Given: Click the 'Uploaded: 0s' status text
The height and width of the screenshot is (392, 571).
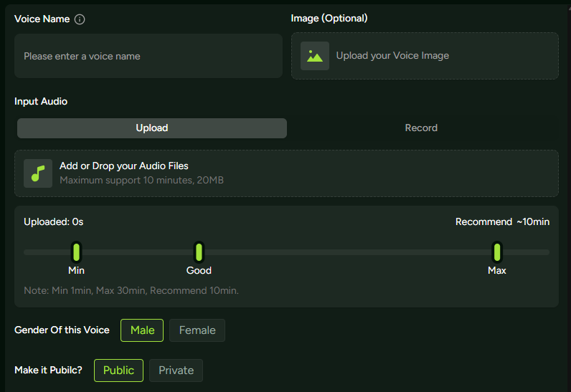Looking at the screenshot, I should pos(54,222).
